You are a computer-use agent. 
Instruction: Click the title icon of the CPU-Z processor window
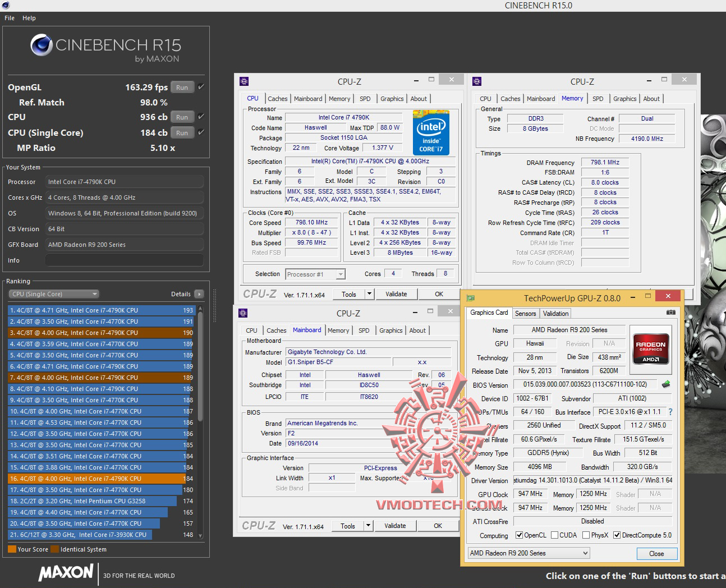pos(244,81)
